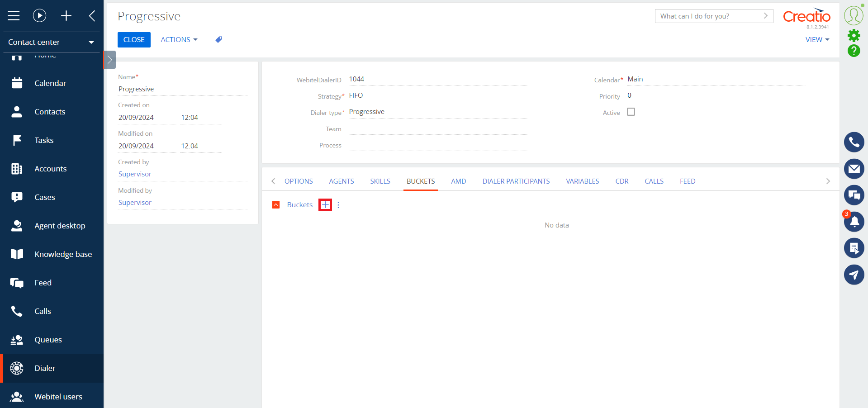Go to Tasks section
Image resolution: width=868 pixels, height=408 pixels.
click(52, 140)
